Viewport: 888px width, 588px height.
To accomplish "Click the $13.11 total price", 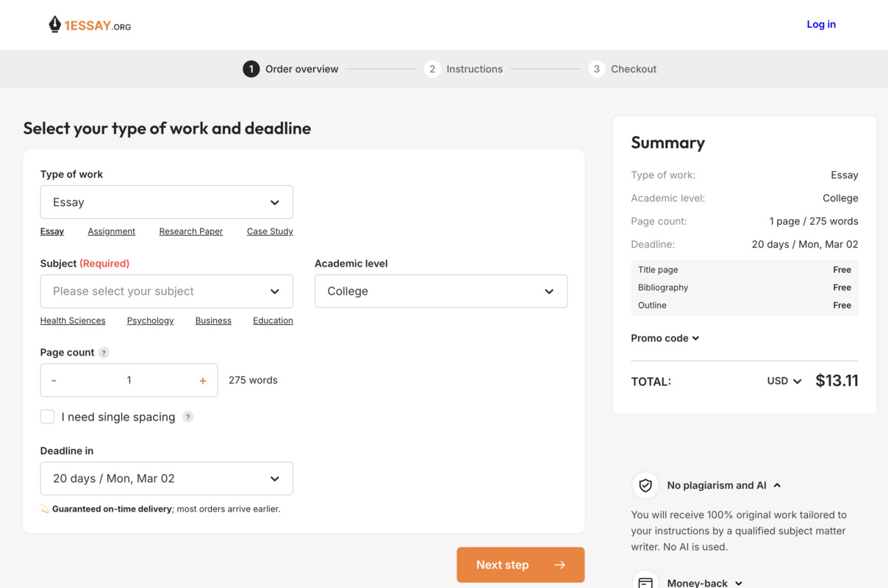I will (837, 381).
